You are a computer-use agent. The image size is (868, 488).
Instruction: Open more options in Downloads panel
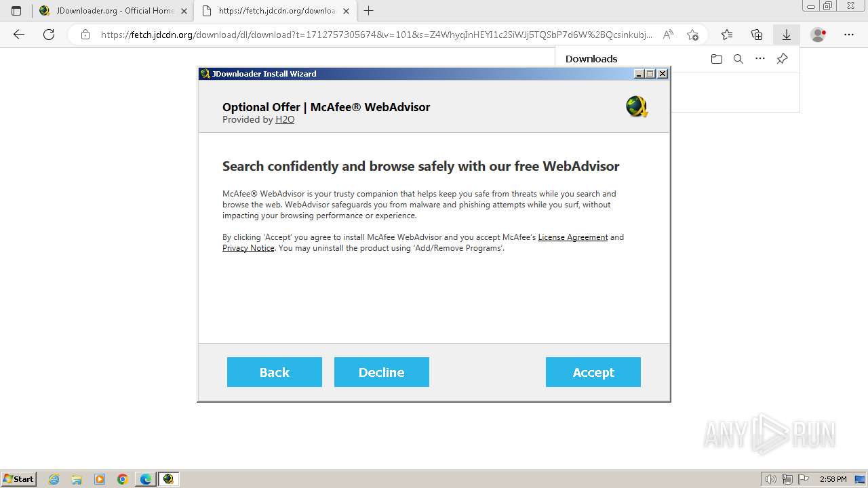coord(760,59)
